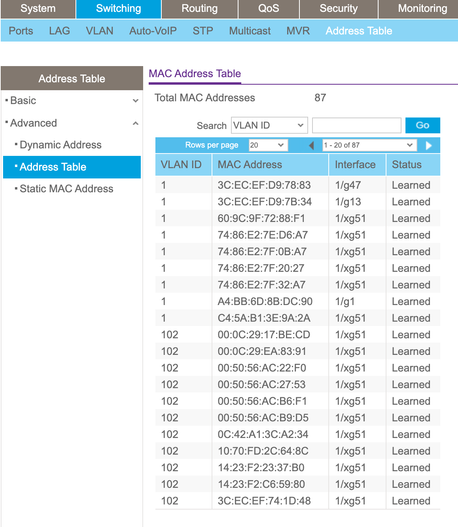Click MAC address 14:23:F2:C6:59:80

pyautogui.click(x=261, y=484)
